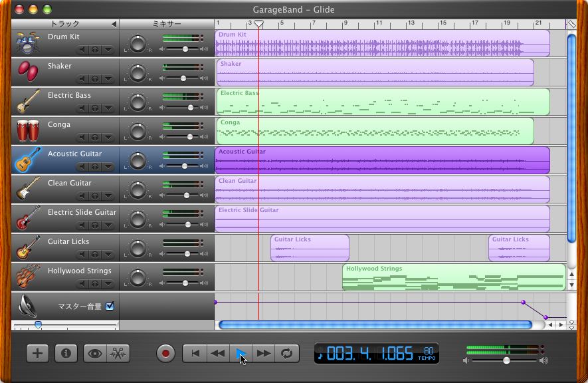588x383 pixels.
Task: Start recording with the red record button
Action: pos(165,353)
